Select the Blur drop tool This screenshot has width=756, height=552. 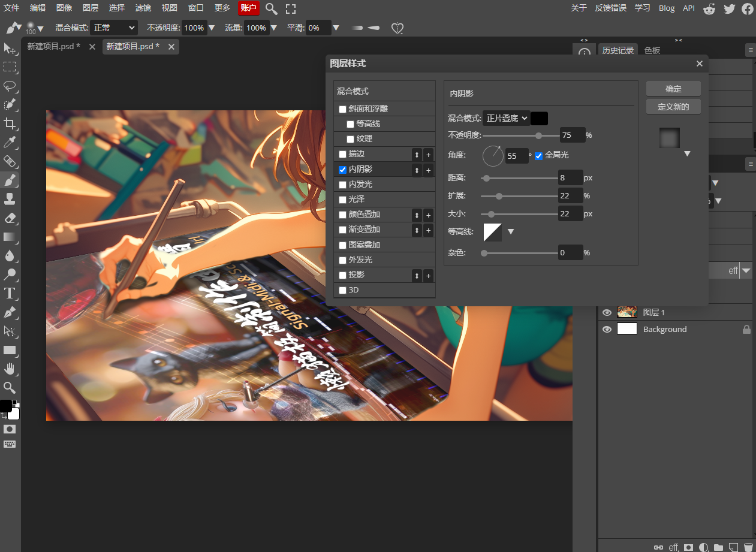(x=10, y=255)
